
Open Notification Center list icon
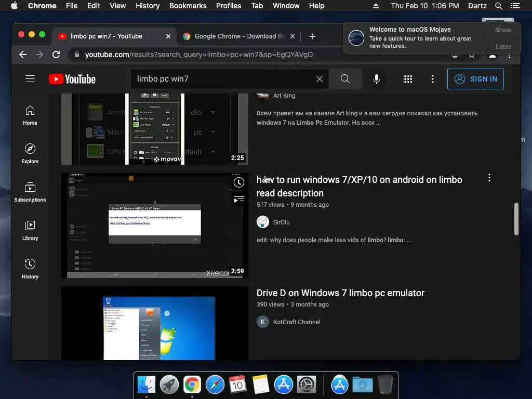(515, 6)
